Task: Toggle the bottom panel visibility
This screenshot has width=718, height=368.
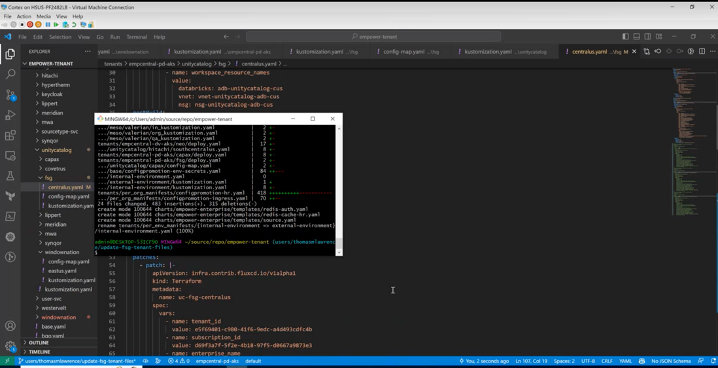Action: coord(636,37)
